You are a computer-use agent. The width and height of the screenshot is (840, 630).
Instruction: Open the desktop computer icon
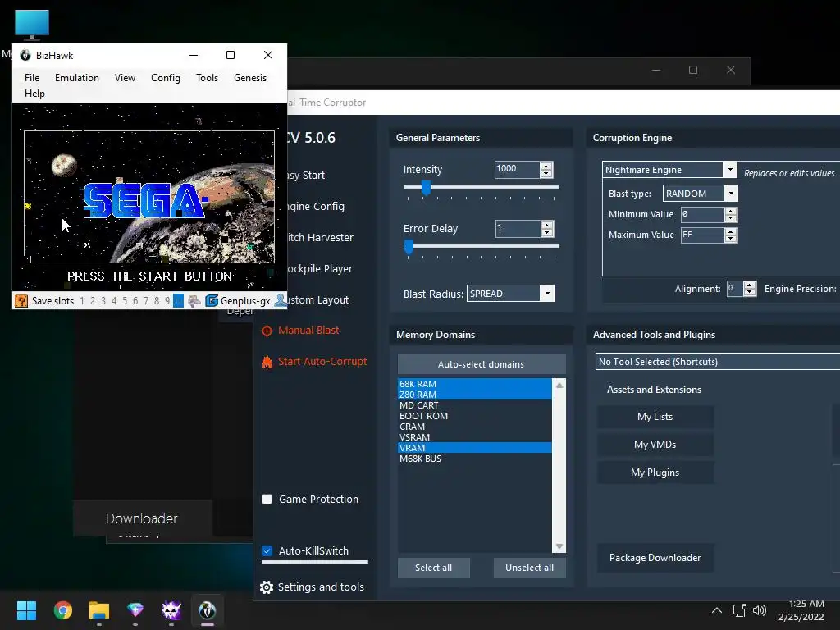32,25
